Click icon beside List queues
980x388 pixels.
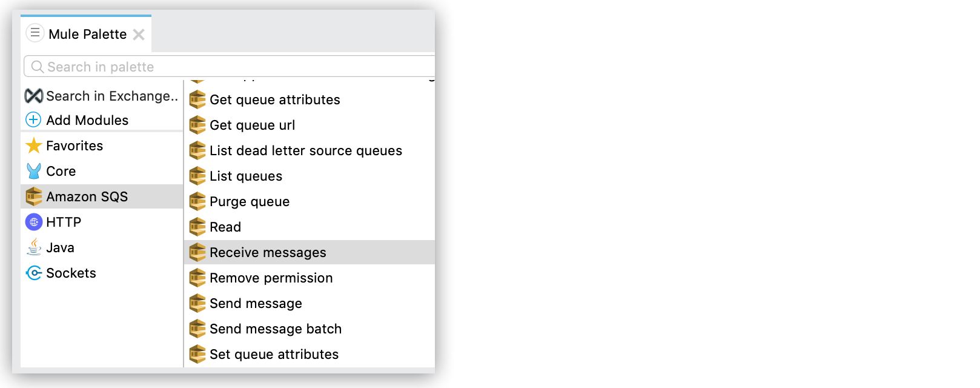[x=197, y=176]
